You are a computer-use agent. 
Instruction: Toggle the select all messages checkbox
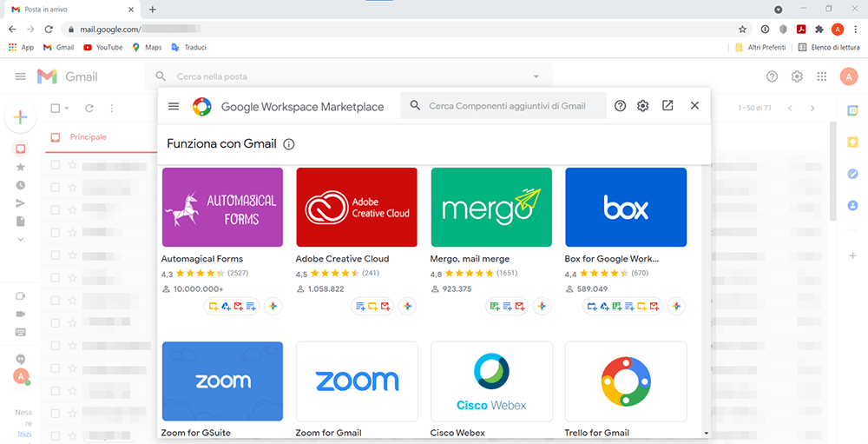pyautogui.click(x=56, y=109)
